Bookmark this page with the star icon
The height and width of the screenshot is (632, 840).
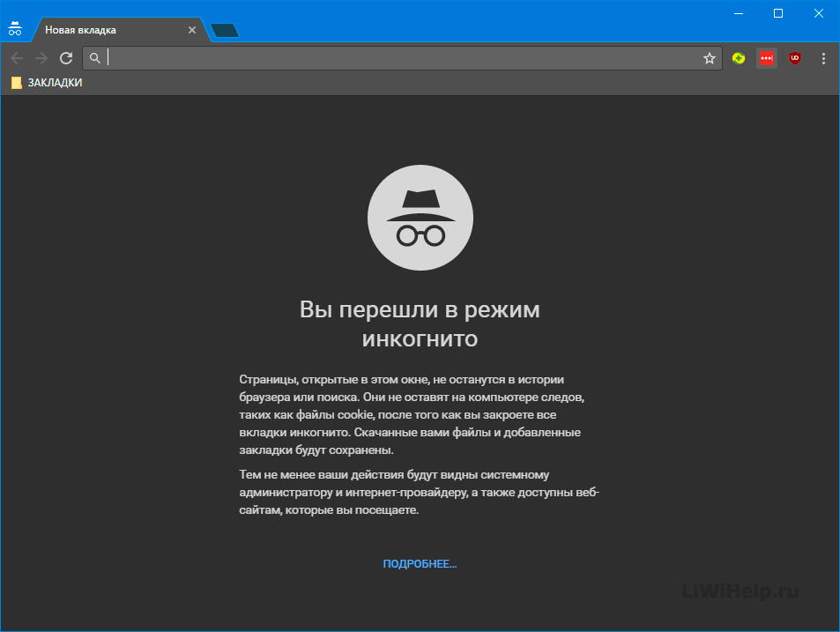(710, 58)
